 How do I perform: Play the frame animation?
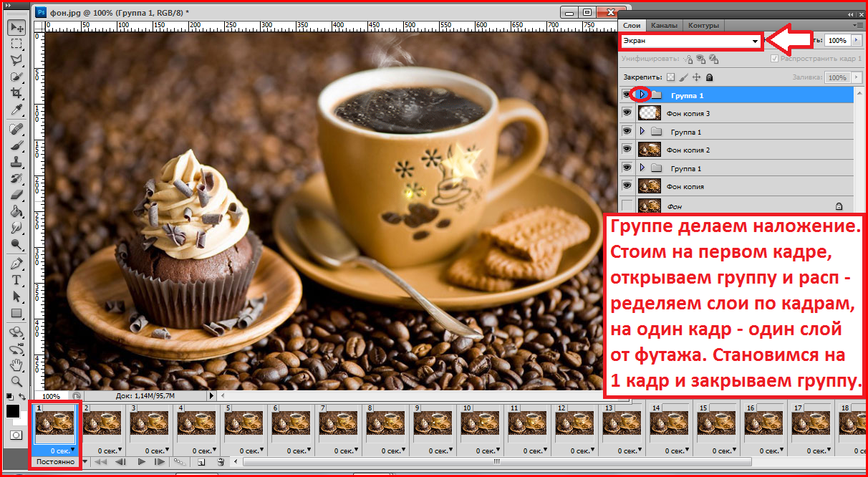pyautogui.click(x=141, y=463)
